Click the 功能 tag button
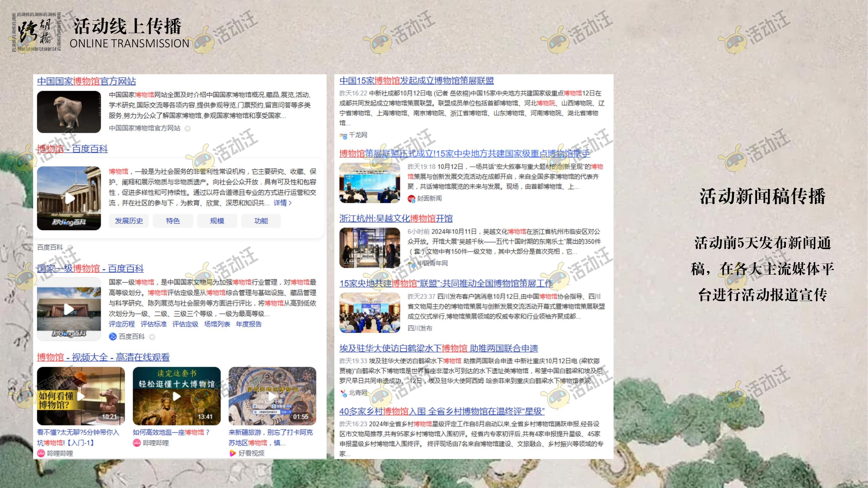This screenshot has height=488, width=868. [x=261, y=221]
